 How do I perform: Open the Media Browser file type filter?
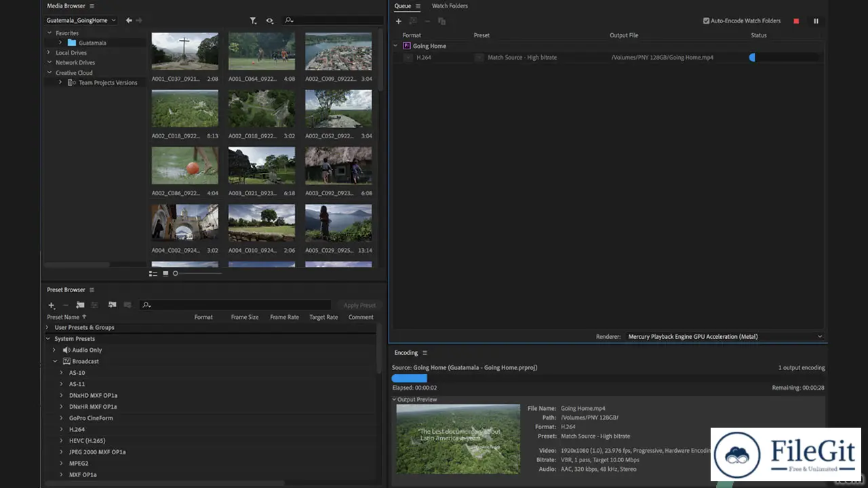point(253,20)
